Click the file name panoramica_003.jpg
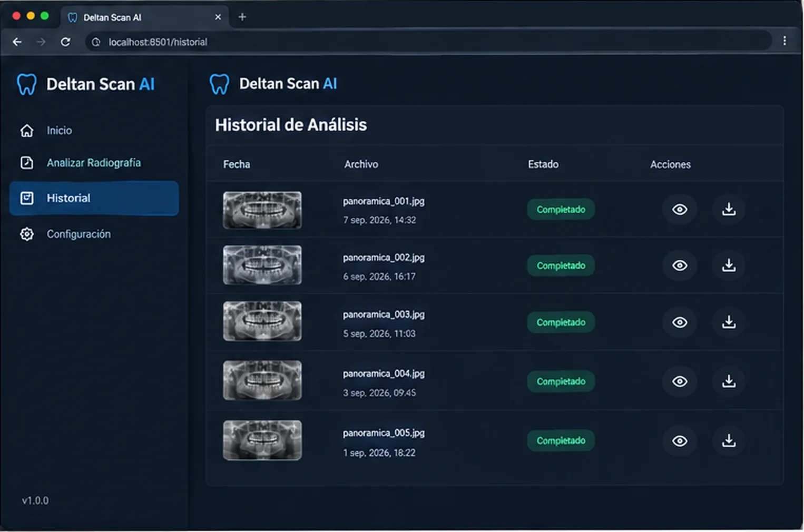The image size is (804, 532). click(x=384, y=314)
